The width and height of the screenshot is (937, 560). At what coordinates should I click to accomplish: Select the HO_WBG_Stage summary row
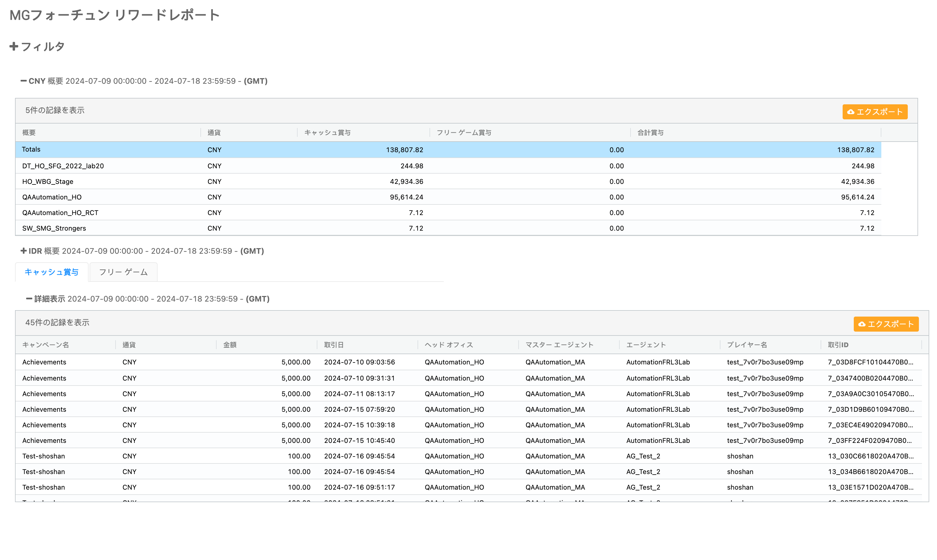(48, 181)
